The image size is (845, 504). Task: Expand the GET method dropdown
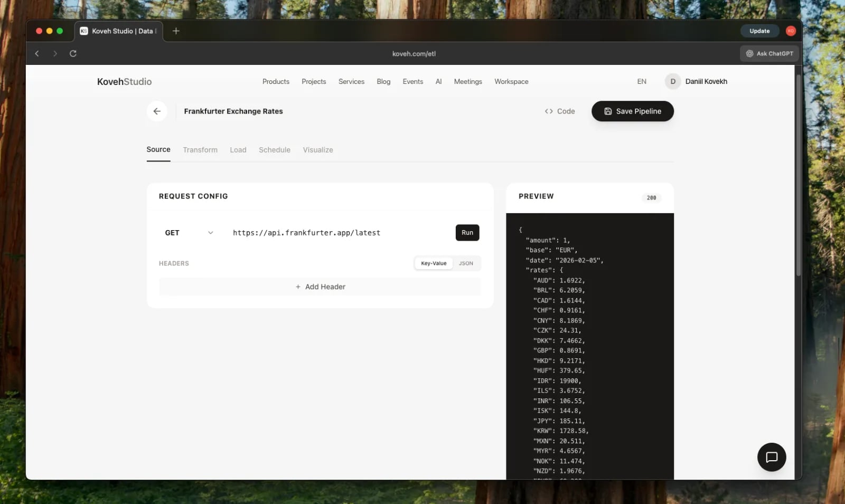click(x=189, y=233)
